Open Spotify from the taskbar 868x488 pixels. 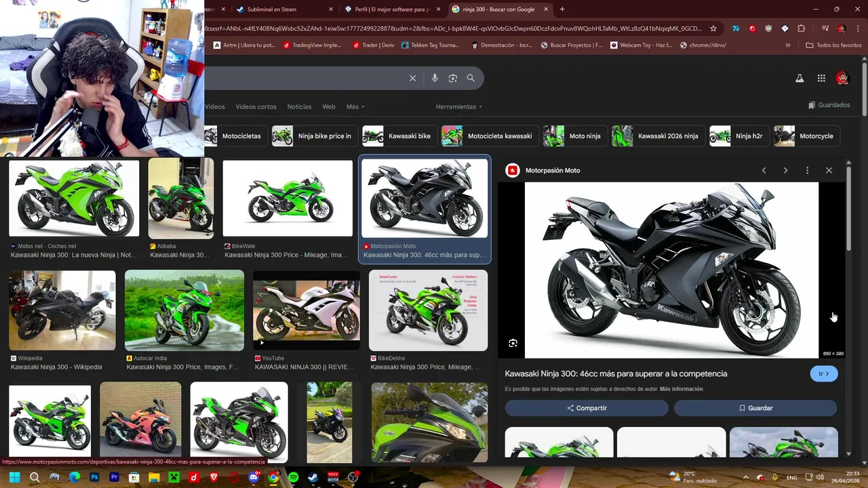(293, 477)
